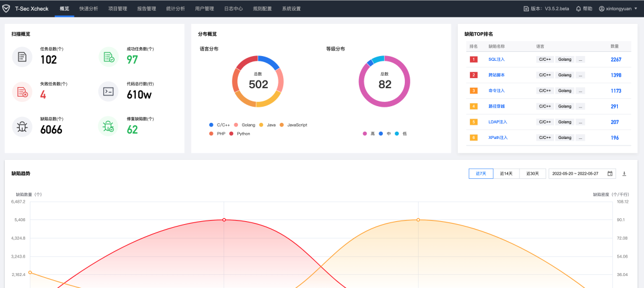Download the defect trend chart
Viewport: 644px width, 288px height.
[x=624, y=174]
